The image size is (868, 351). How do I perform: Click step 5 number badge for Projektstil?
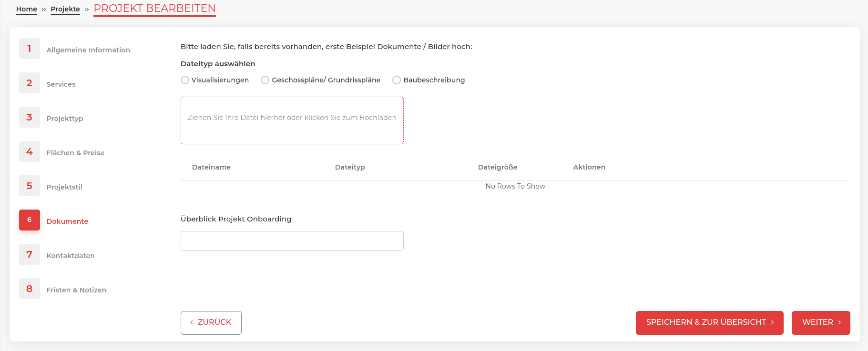pos(30,186)
